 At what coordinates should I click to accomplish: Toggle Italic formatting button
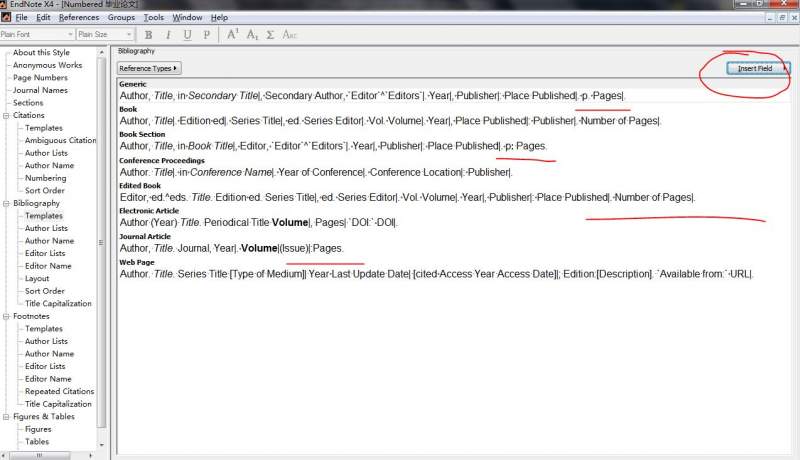[x=168, y=35]
